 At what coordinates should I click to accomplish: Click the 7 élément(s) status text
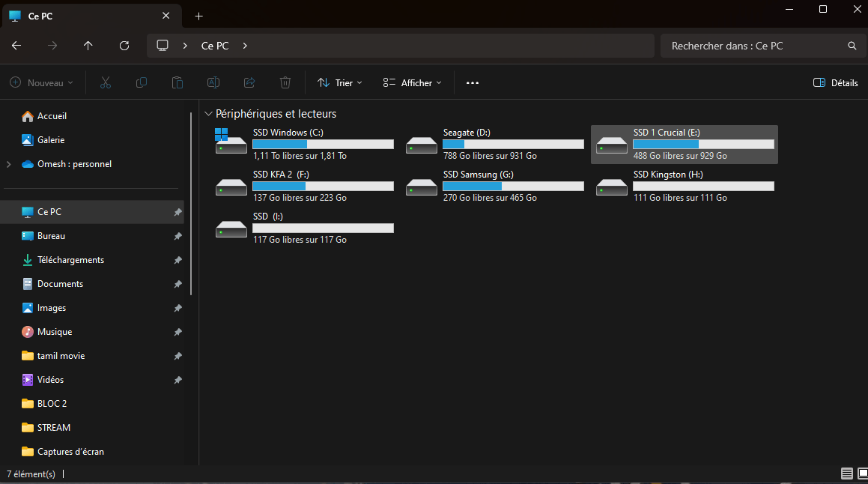[31, 474]
